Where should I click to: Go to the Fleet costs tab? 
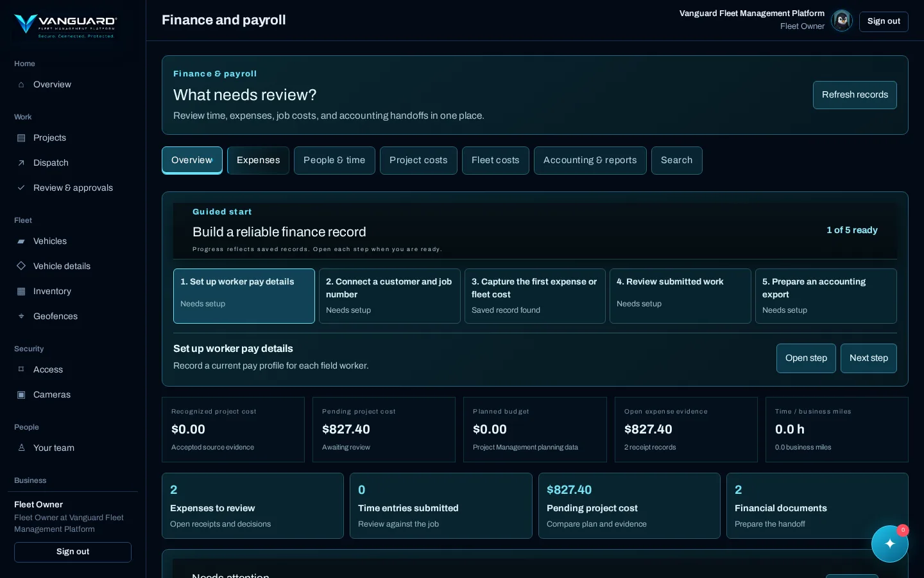(495, 161)
